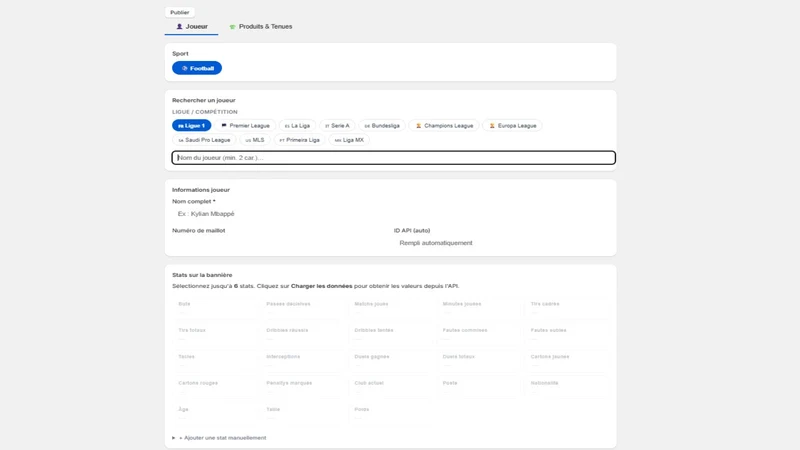This screenshot has width=800, height=450.
Task: Select the MLS chip
Action: (x=255, y=140)
